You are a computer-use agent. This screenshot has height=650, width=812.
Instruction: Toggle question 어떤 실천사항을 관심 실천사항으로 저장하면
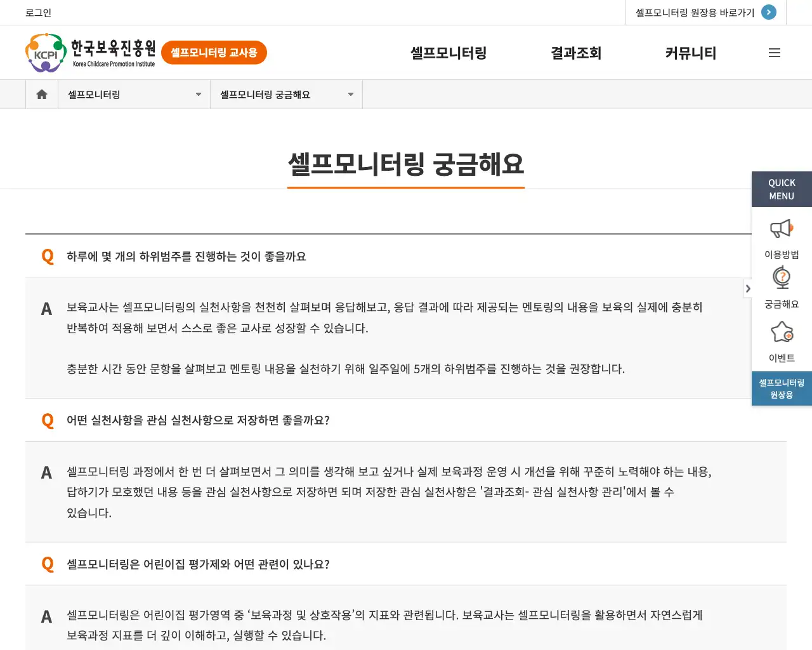(x=406, y=420)
